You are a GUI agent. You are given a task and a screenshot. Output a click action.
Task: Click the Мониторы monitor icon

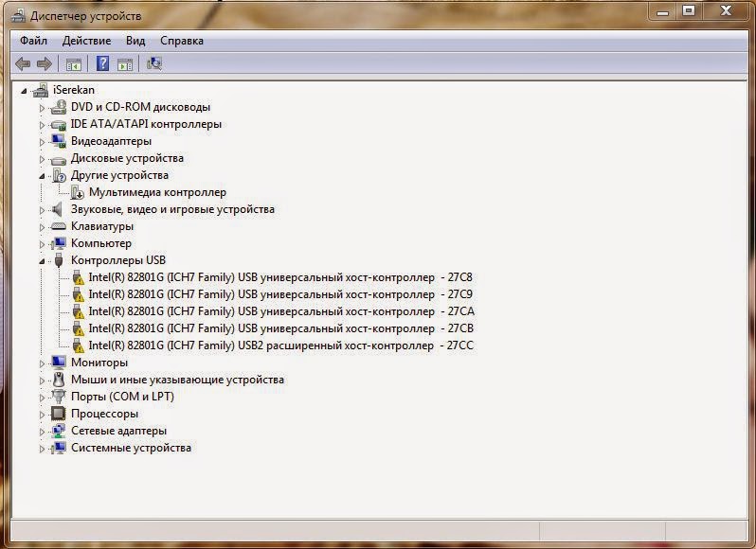click(x=59, y=363)
